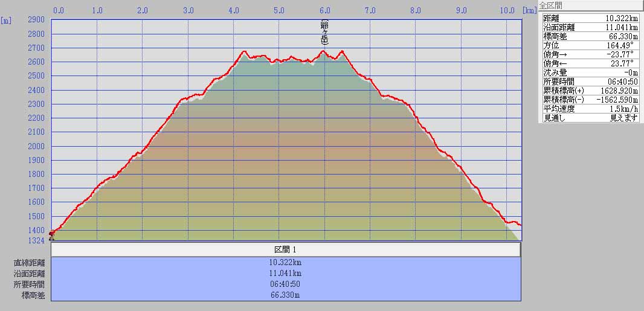Click the 2300 elevation axis label
The width and height of the screenshot is (644, 311).
pos(36,104)
